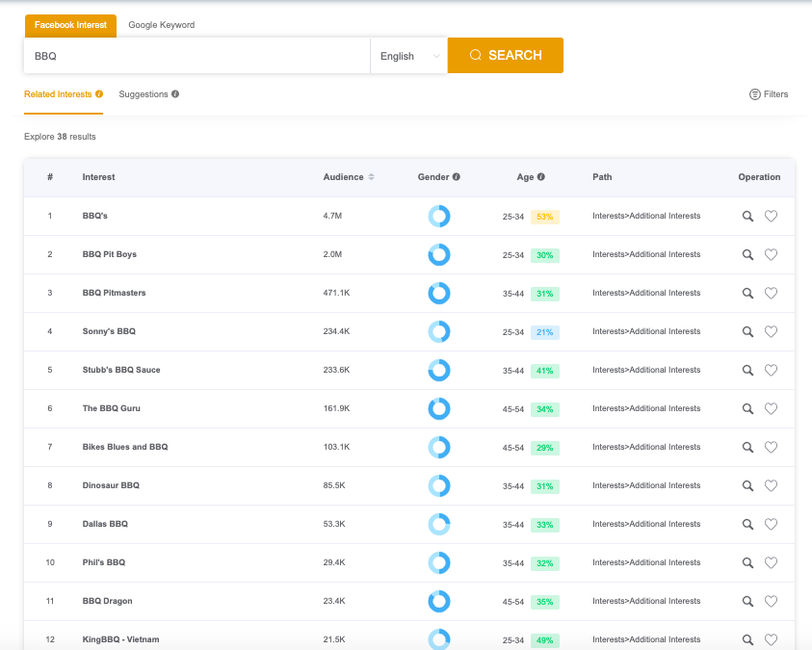Click magnifier icon for The BBQ Guru

tap(747, 409)
